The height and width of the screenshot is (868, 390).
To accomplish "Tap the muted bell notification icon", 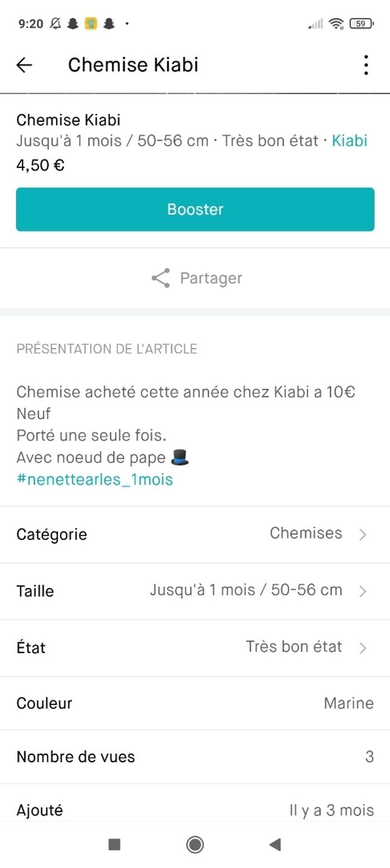I will pyautogui.click(x=55, y=23).
